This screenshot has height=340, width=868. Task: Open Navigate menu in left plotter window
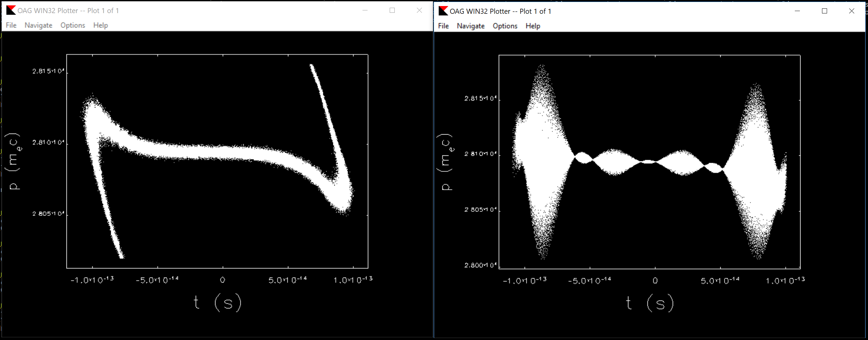pos(38,25)
